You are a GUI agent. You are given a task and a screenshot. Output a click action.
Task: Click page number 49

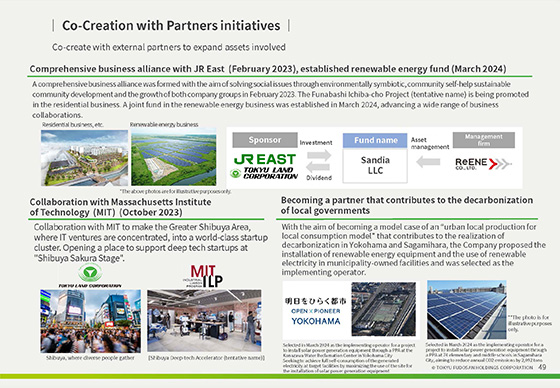[x=542, y=367]
